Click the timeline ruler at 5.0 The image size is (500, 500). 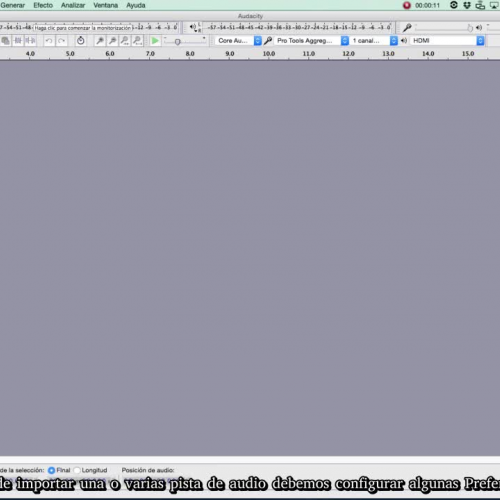pos(70,54)
